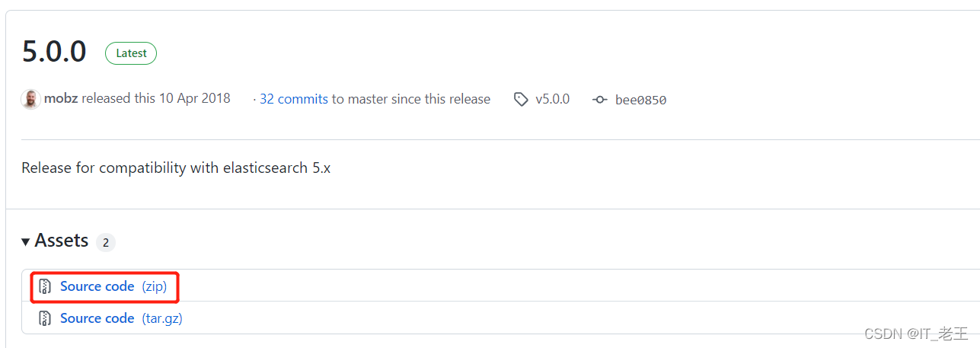The height and width of the screenshot is (348, 980).
Task: Click the mobz user avatar
Action: [30, 99]
